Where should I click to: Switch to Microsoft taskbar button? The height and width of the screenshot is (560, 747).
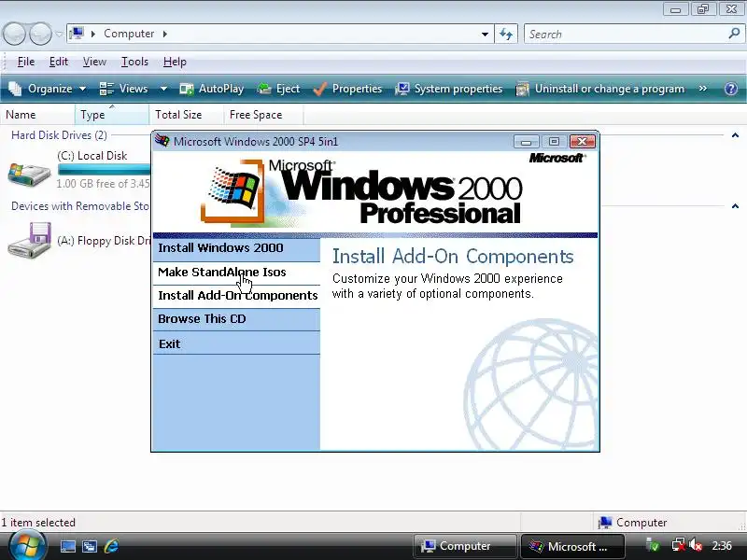tap(571, 546)
